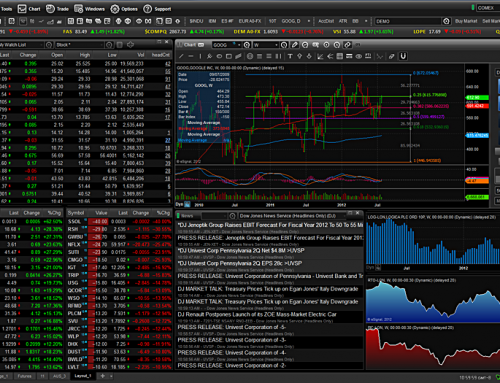
Task: Click the pencil edit chart icon
Action: pos(294,45)
